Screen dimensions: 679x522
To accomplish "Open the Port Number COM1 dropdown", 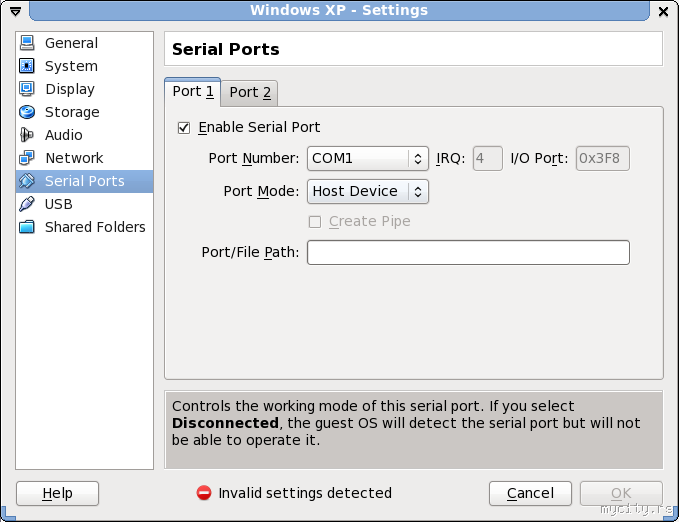I will point(368,158).
